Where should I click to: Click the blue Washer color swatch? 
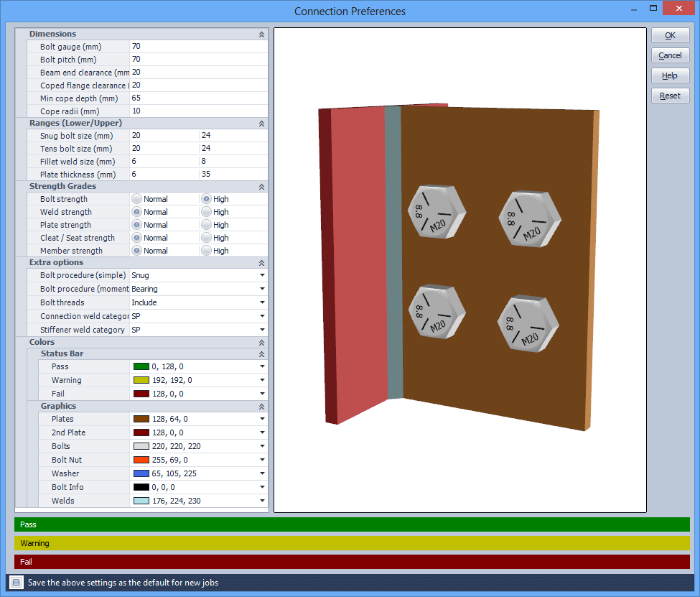pyautogui.click(x=141, y=473)
